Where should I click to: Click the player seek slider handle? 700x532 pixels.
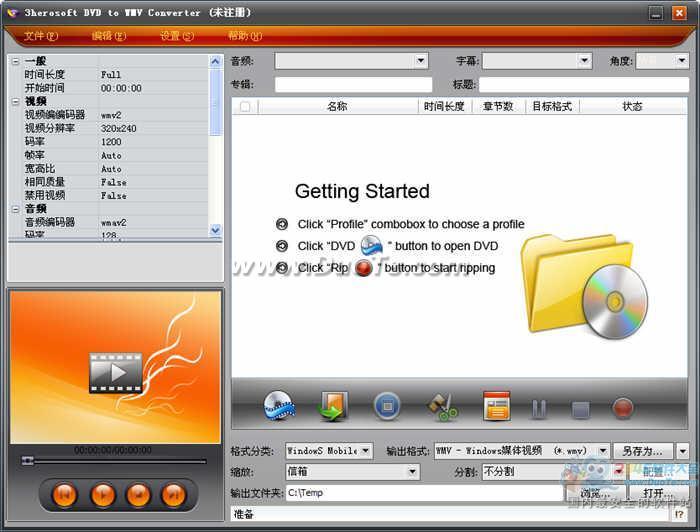[28, 460]
